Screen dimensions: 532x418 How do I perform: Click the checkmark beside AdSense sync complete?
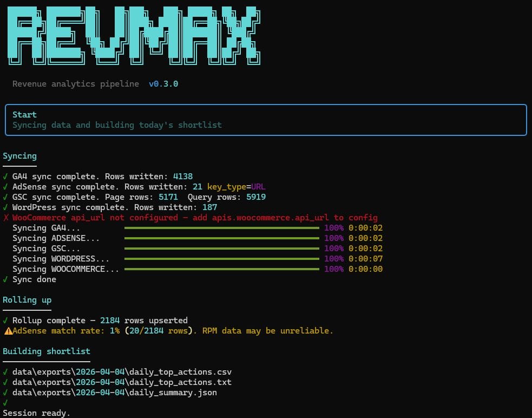[x=5, y=187]
